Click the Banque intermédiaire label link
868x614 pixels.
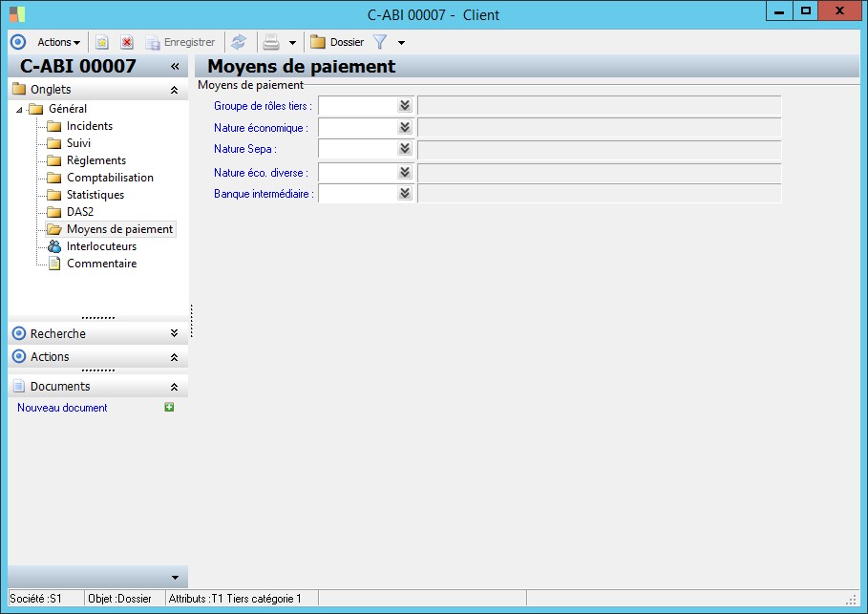tap(264, 194)
